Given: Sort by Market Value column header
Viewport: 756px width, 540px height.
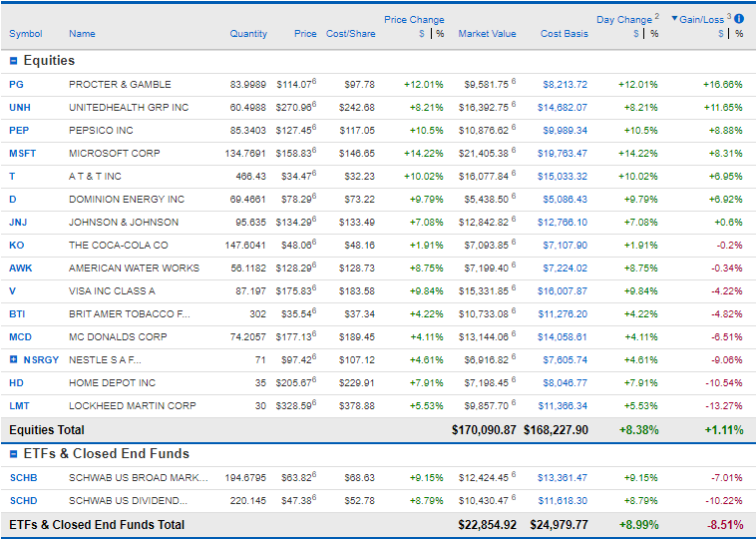Looking at the screenshot, I should (487, 34).
